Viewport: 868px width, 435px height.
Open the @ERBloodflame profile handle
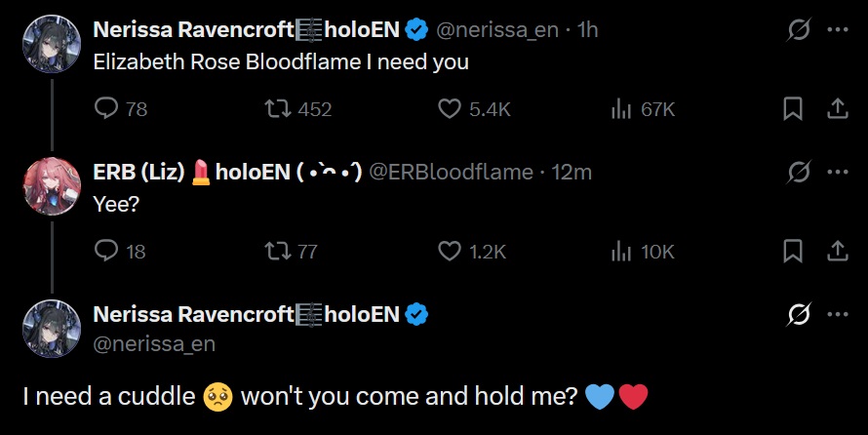click(x=453, y=173)
